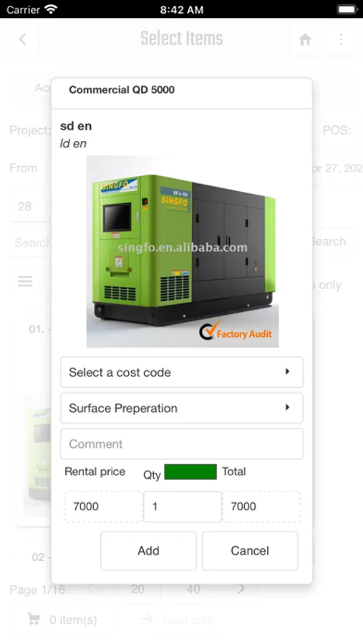
Task: Click the cost code dropdown arrow
Action: click(287, 371)
